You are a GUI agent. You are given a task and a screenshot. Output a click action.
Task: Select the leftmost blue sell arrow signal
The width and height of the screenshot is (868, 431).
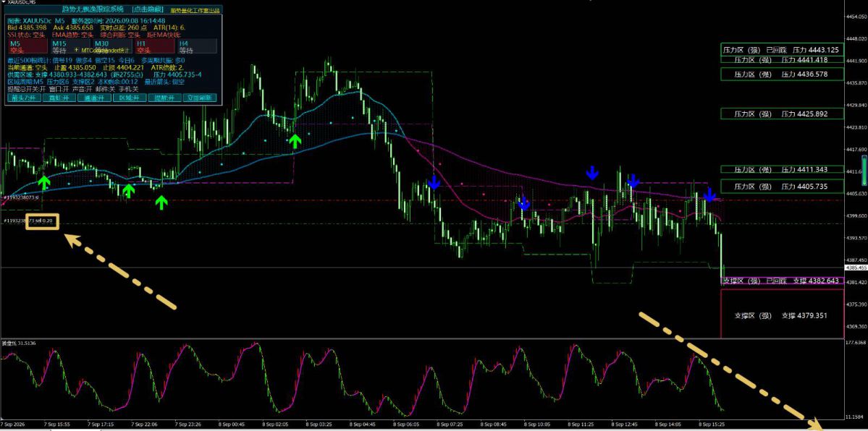click(434, 182)
